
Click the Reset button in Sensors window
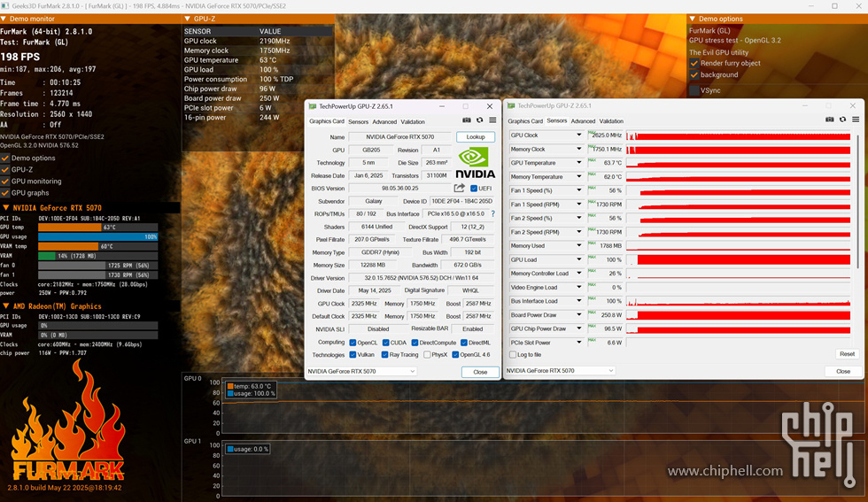[847, 354]
